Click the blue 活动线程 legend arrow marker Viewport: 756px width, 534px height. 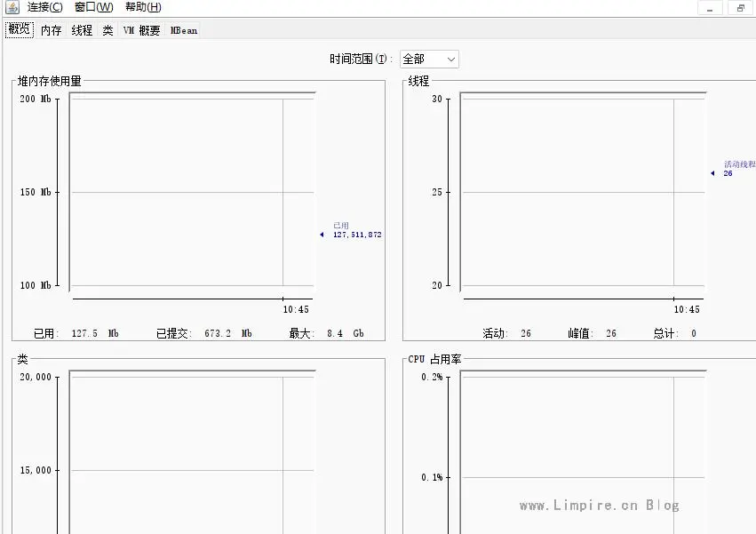712,173
